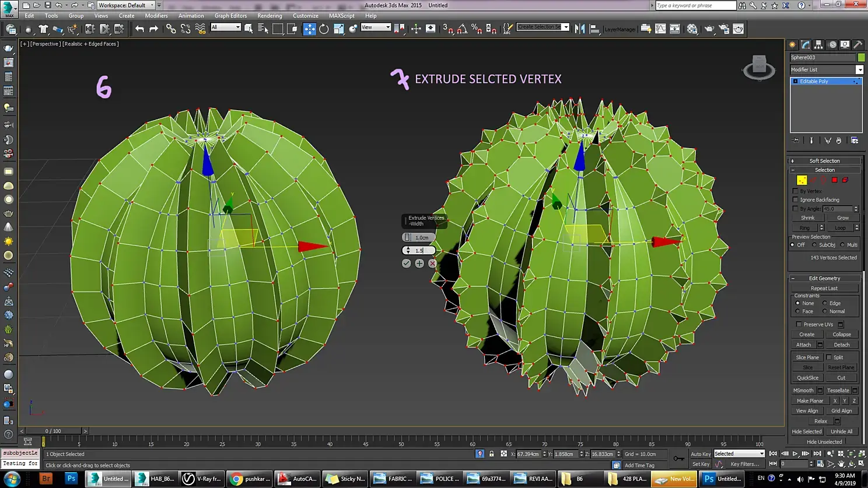Expand the Soft Selection rollout

825,161
